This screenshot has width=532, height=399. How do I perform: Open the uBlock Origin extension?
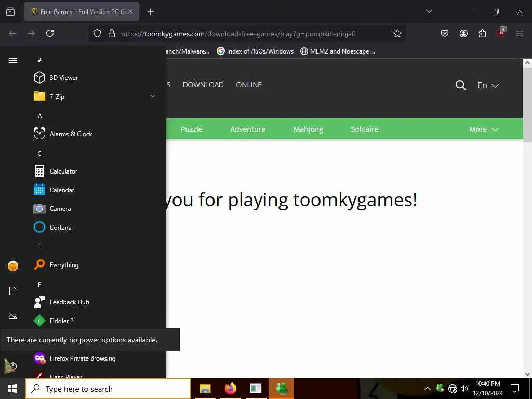click(501, 33)
